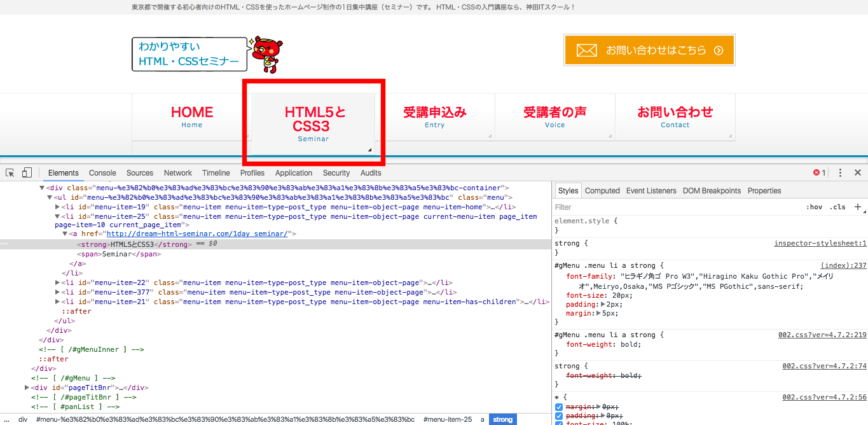This screenshot has height=425, width=868.
Task: Select the Elements tab
Action: coord(64,173)
